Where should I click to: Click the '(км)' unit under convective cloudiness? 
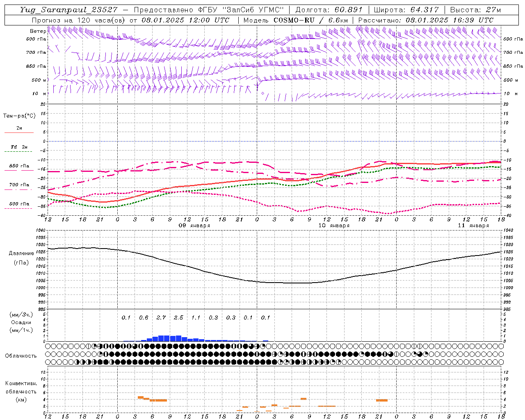(x=21, y=399)
